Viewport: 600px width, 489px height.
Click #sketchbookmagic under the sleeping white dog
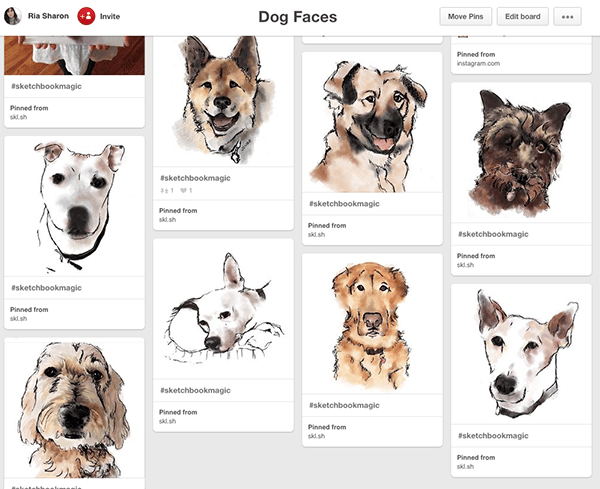pyautogui.click(x=195, y=390)
